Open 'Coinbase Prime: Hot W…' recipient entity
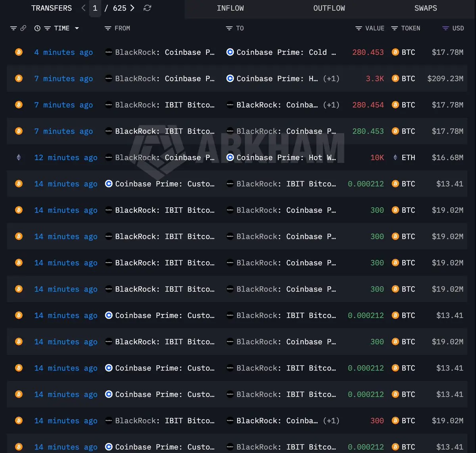 click(x=286, y=158)
